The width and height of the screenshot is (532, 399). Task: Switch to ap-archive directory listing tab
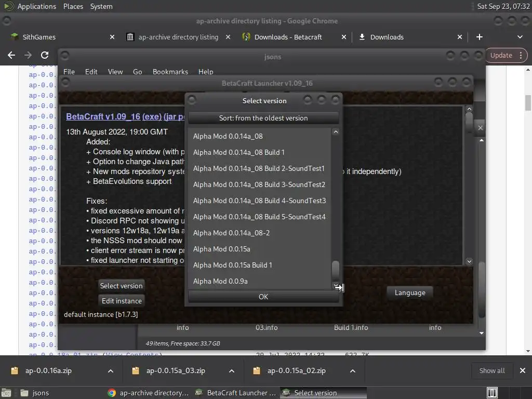coord(178,37)
